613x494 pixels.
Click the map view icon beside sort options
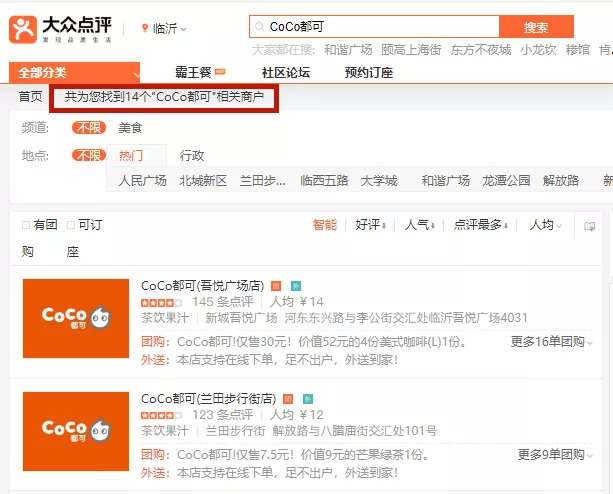589,226
